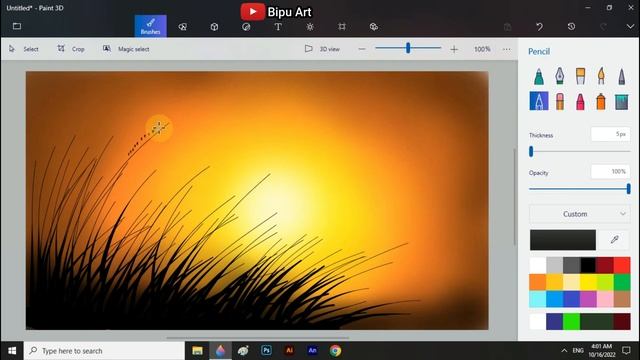Select the Watercolor brush

601,76
